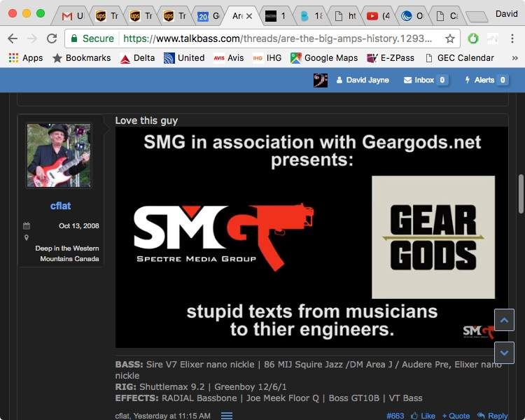Open cflat's profile picture
The width and height of the screenshot is (525, 420).
59,155
